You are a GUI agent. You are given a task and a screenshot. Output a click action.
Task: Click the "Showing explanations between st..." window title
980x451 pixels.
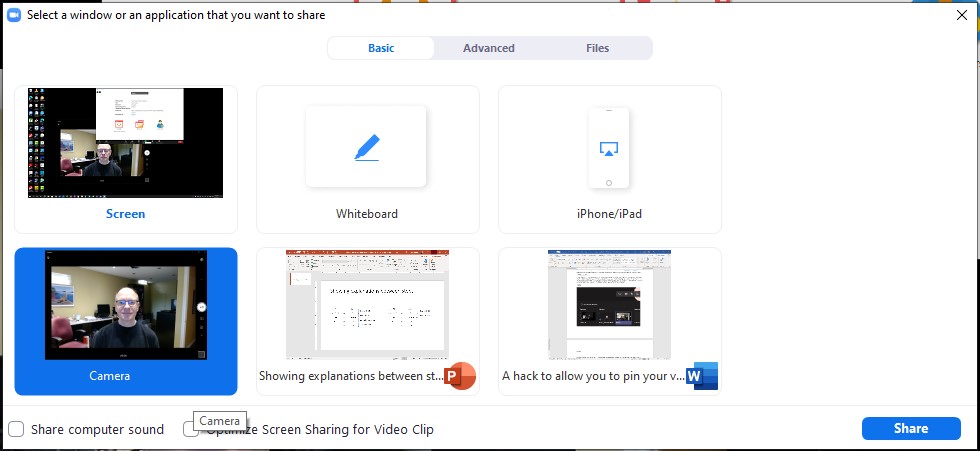coord(350,377)
